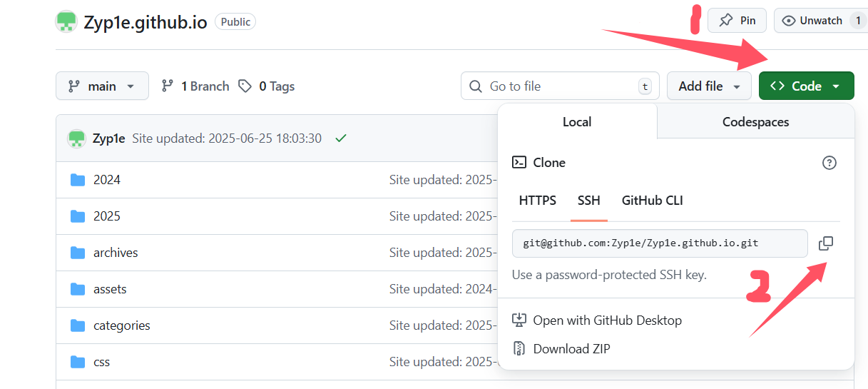The width and height of the screenshot is (868, 389).
Task: Expand the Add file dropdown
Action: point(709,86)
